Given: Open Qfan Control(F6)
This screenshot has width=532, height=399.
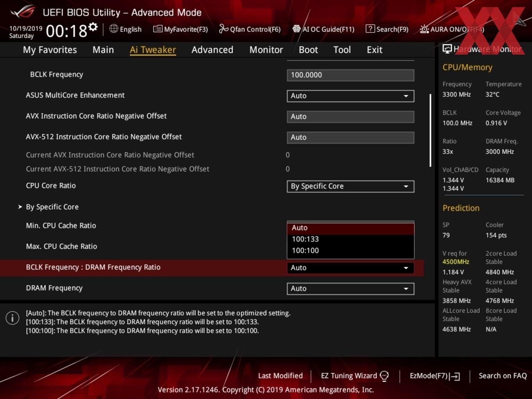Looking at the screenshot, I should click(250, 29).
